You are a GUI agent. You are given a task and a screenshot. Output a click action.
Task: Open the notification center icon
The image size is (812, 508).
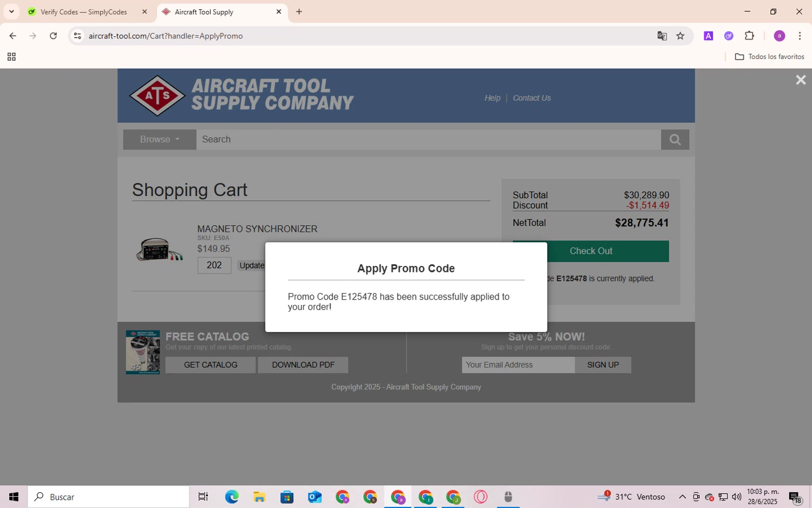coord(795,497)
